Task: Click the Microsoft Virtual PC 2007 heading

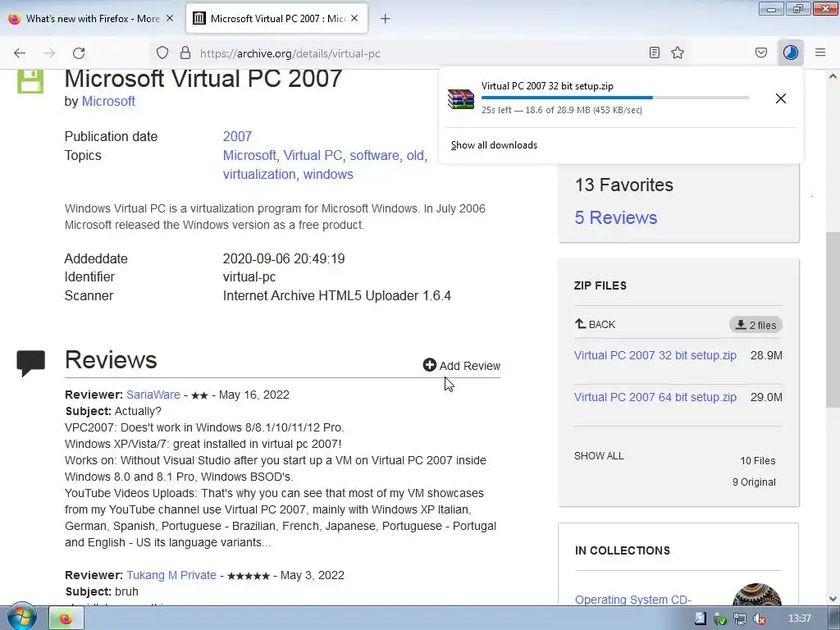Action: 203,79
